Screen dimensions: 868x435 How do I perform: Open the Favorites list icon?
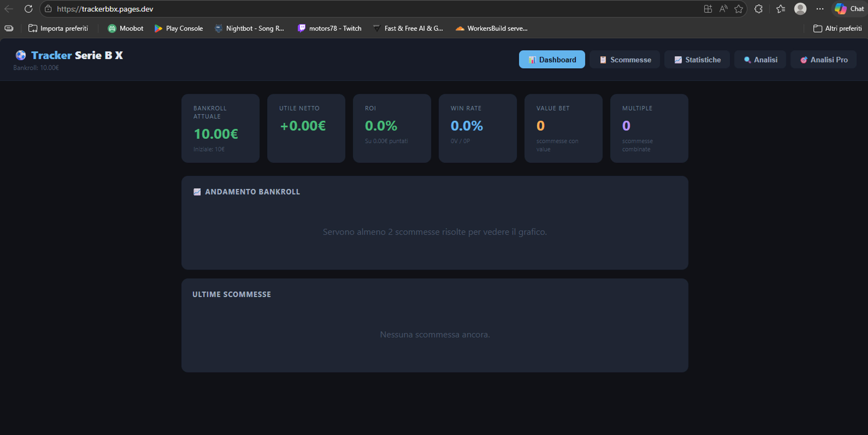[x=781, y=9]
